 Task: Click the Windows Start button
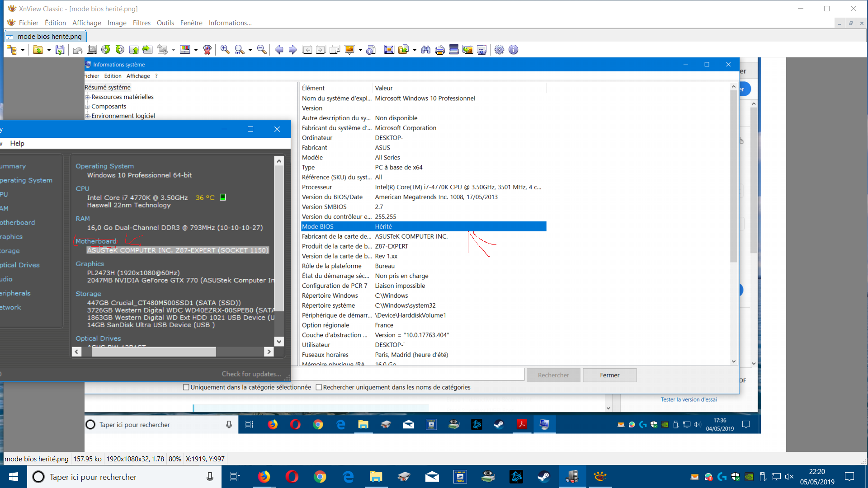click(13, 477)
